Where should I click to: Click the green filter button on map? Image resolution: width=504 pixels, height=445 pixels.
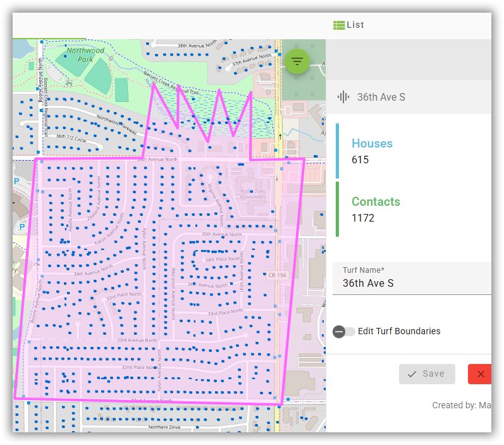click(x=297, y=61)
